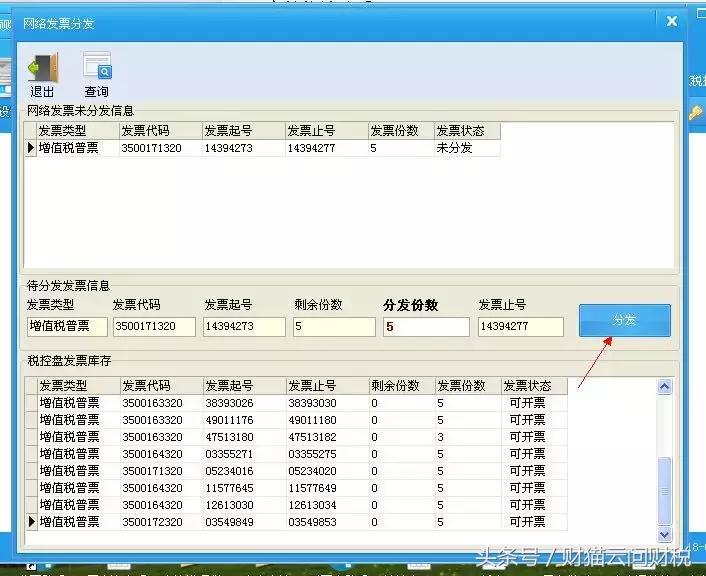The width and height of the screenshot is (706, 576).
Task: Click the 查询 query icon
Action: tap(97, 68)
